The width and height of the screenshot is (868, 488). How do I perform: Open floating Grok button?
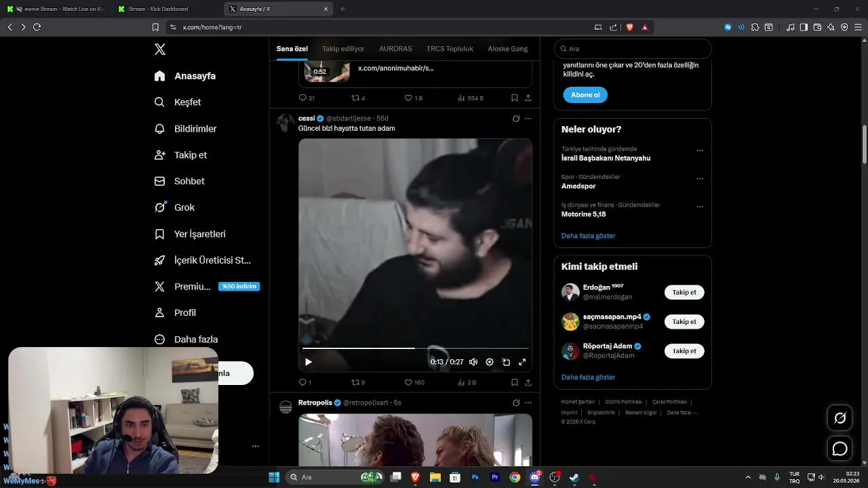840,418
